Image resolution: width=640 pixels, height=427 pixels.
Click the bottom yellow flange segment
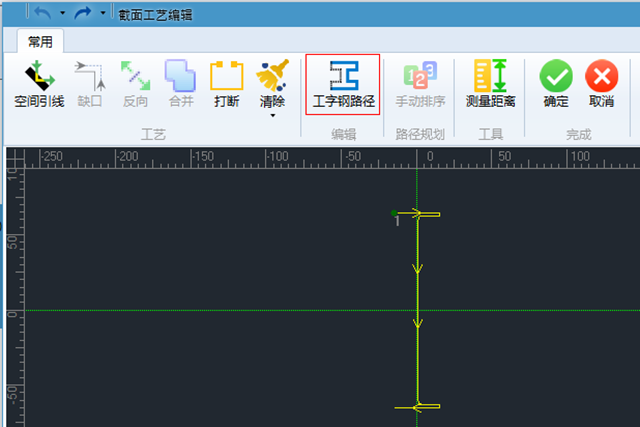427,407
